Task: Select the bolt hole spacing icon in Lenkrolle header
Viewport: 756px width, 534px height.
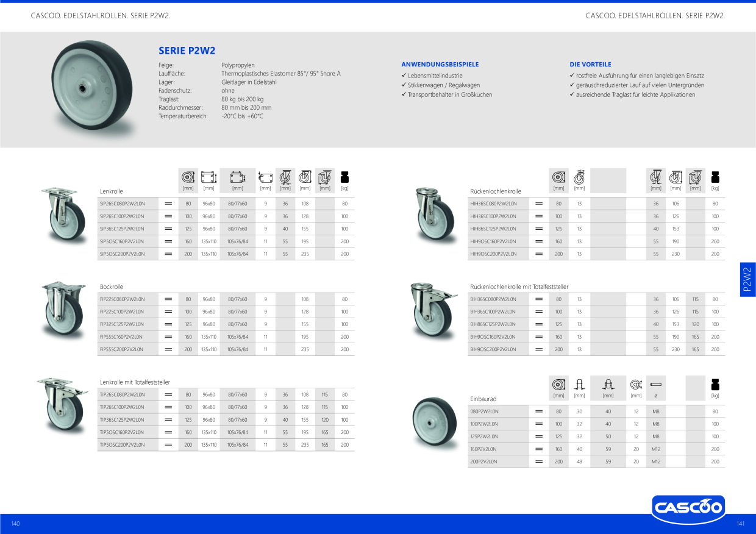Action: pos(237,177)
